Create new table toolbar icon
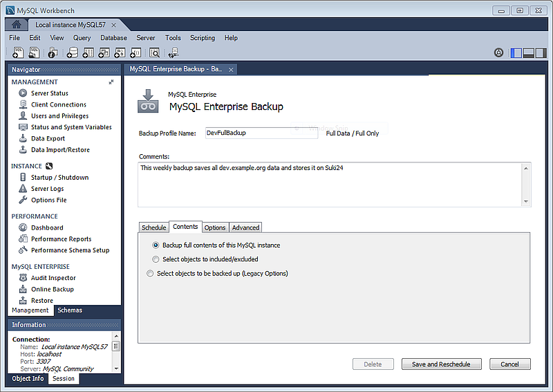Viewport: 553px width, 392px height. click(88, 53)
